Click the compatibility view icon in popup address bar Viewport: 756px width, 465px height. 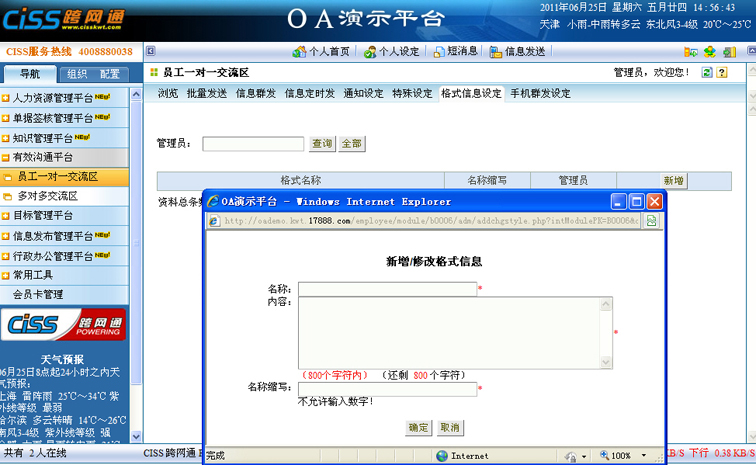point(651,221)
